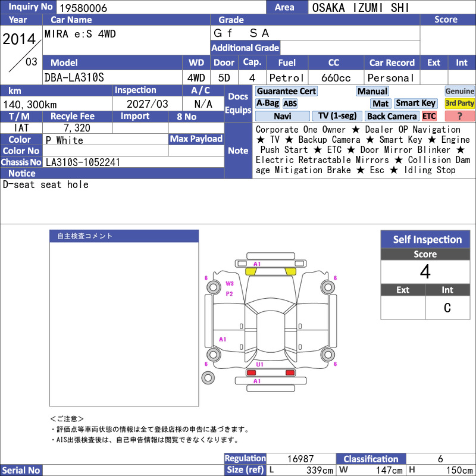Select the rear-left wheel on the diagram

213,354
